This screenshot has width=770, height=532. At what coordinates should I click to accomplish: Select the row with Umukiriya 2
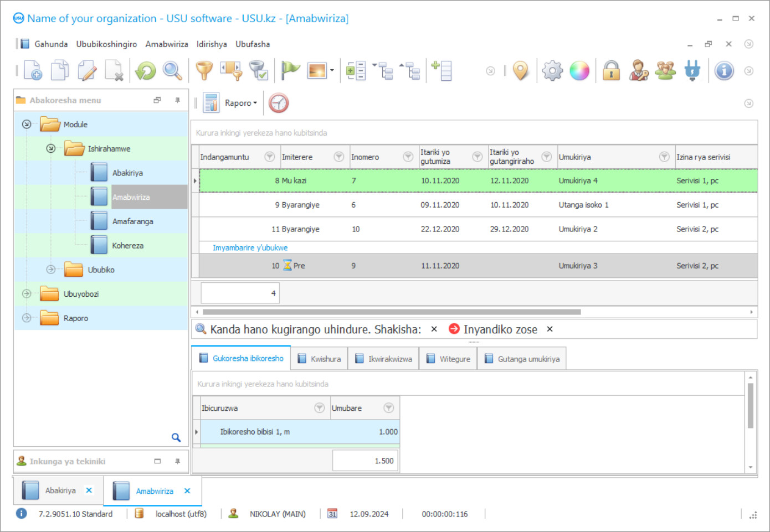479,229
